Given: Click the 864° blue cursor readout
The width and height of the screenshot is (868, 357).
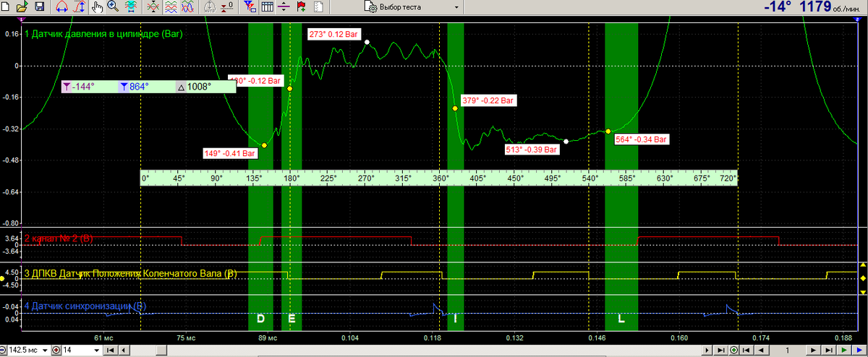Looking at the screenshot, I should (x=133, y=86).
